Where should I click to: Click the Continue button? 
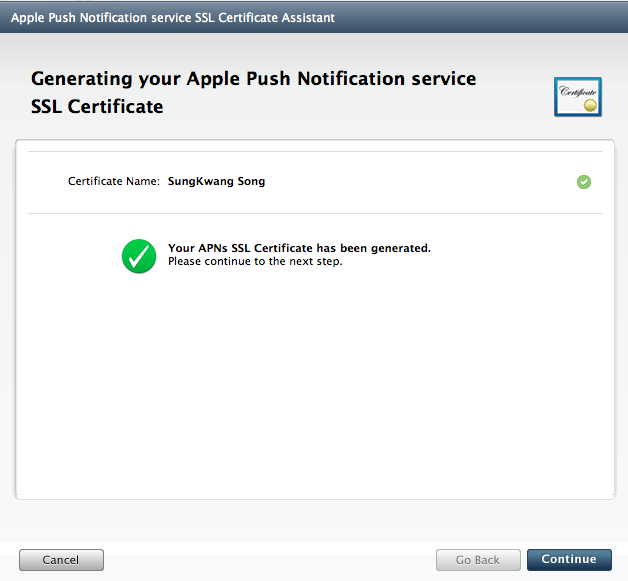(x=569, y=559)
